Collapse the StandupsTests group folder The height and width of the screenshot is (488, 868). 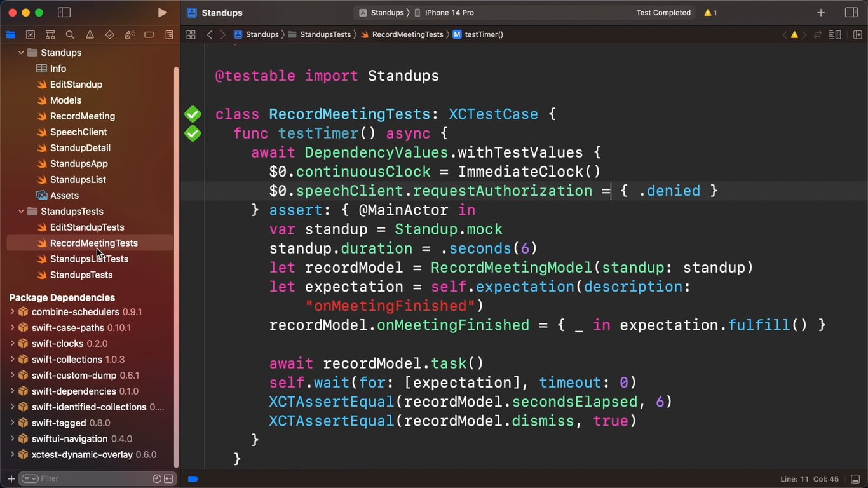pos(21,212)
